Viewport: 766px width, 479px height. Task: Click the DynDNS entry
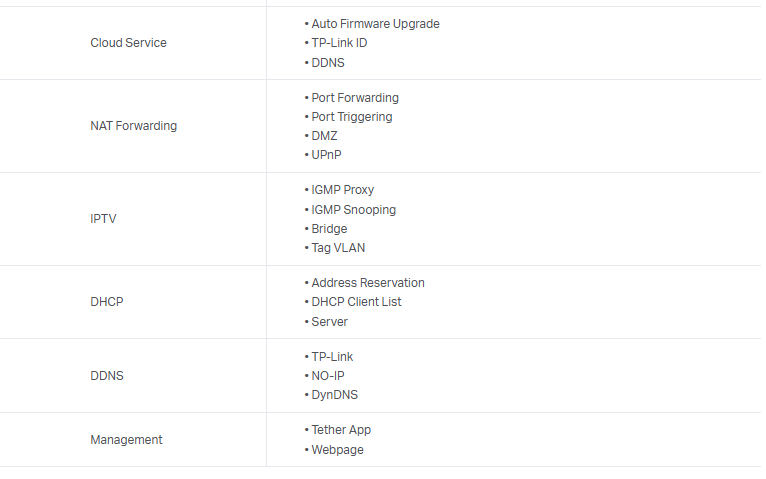(x=334, y=395)
